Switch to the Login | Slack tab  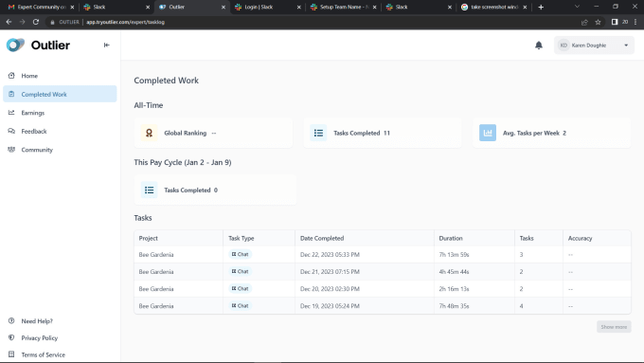pos(268,7)
